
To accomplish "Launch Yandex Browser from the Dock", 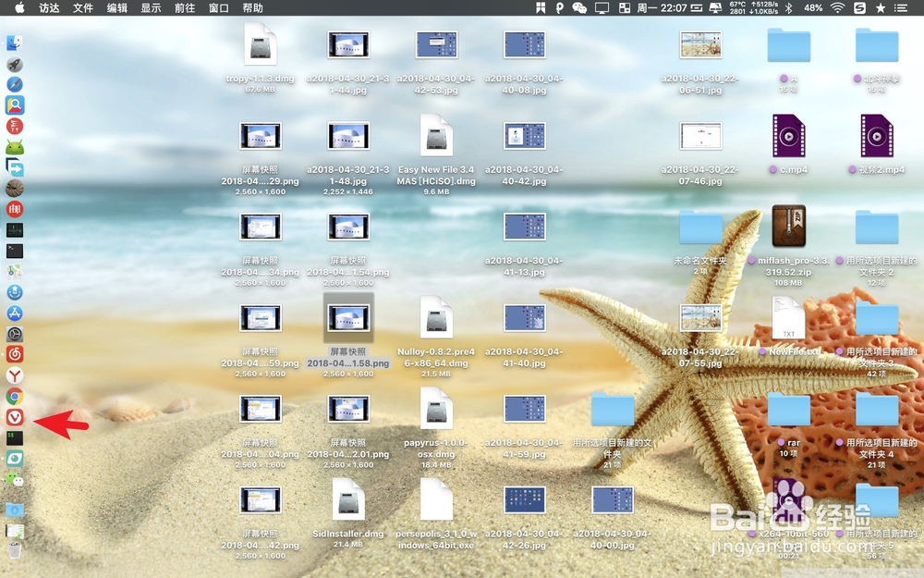I will (x=15, y=375).
